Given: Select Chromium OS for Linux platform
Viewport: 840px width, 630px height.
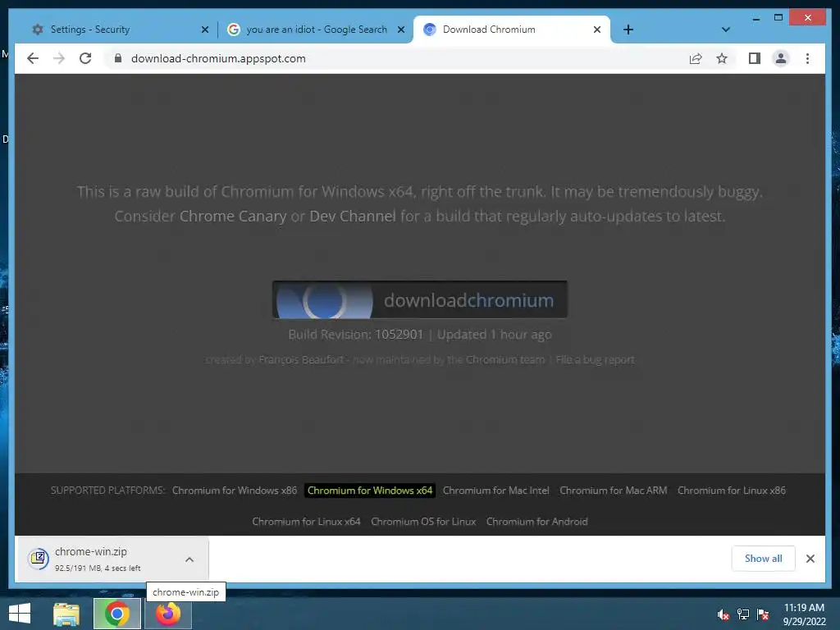Looking at the screenshot, I should [x=423, y=521].
